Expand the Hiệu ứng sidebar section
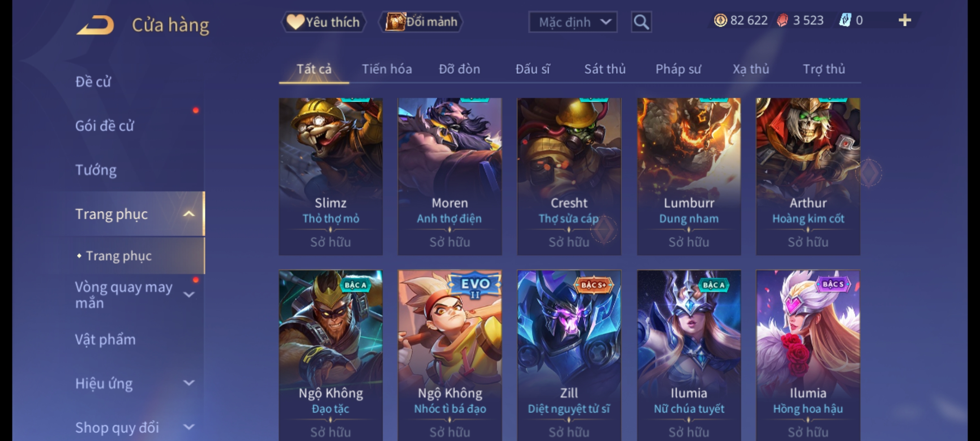Viewport: 980px width, 441px height. (189, 383)
